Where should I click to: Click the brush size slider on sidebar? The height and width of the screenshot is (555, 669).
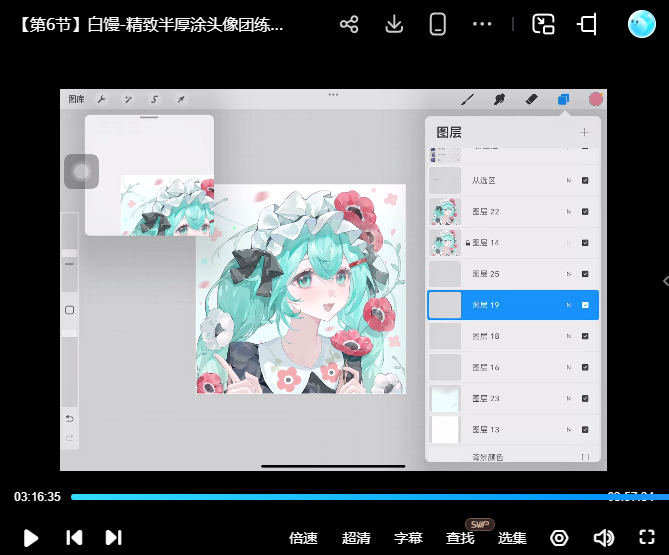[x=70, y=252]
